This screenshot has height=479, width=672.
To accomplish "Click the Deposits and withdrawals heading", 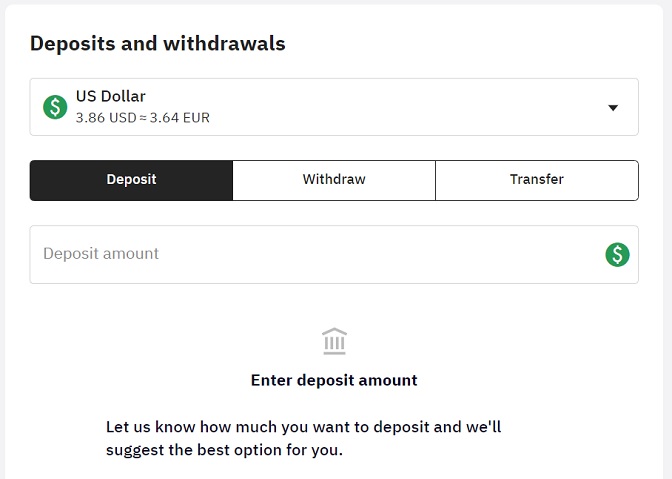I will [x=158, y=43].
